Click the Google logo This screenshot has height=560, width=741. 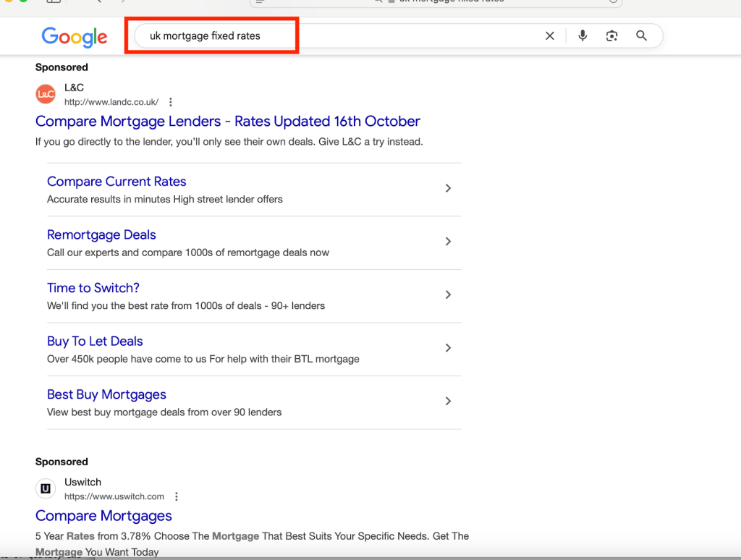click(75, 36)
